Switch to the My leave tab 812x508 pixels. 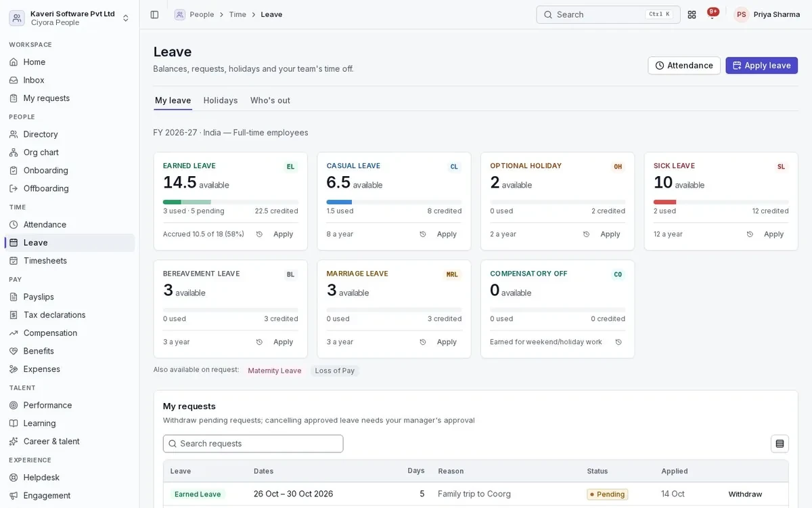173,100
